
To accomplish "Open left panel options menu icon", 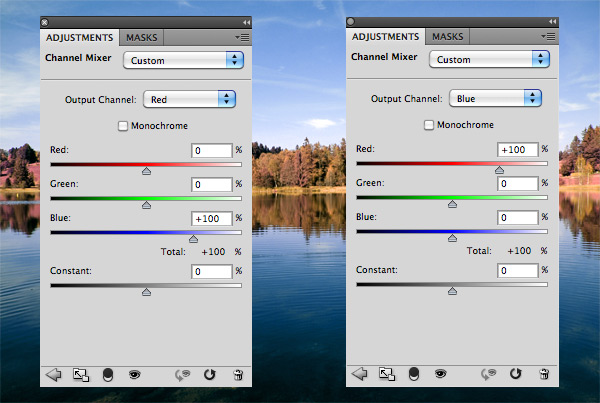I will [243, 38].
